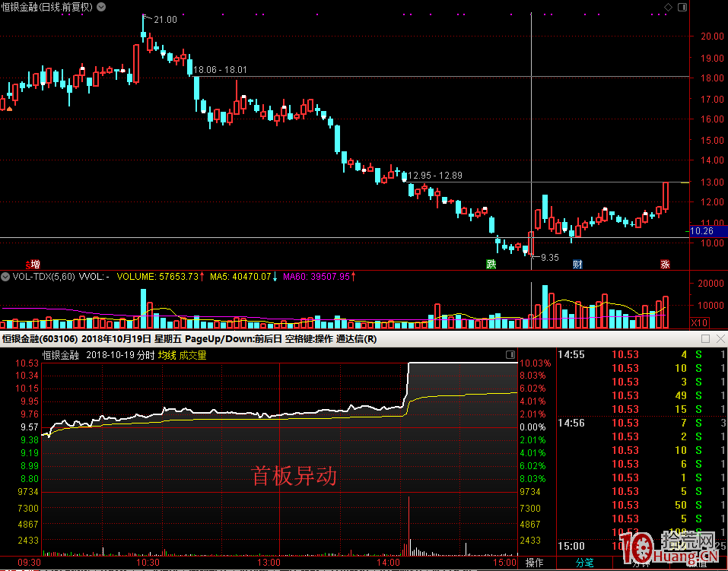Click the 2018-10-19 分时 header text

pos(120,355)
